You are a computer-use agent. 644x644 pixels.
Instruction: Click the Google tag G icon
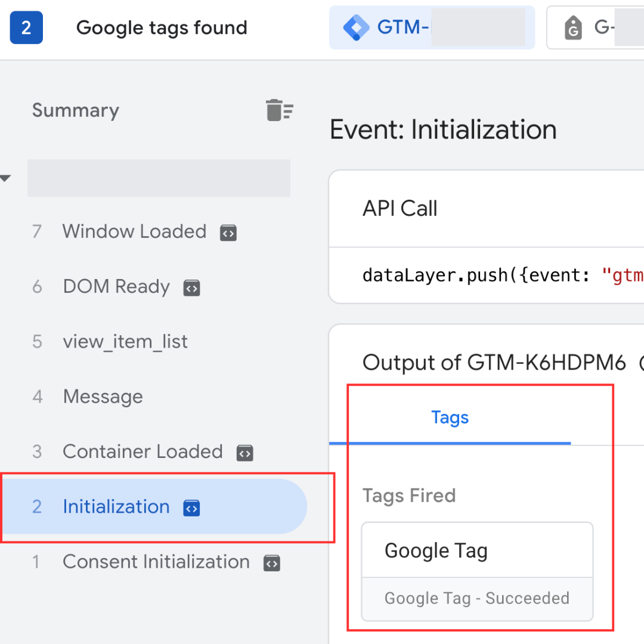point(574,28)
